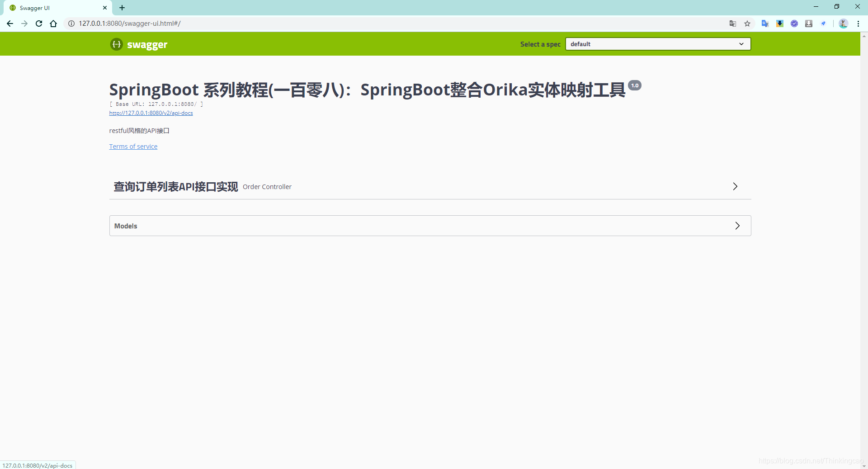Bookmark this page with the star icon
The image size is (868, 469).
[x=747, y=24]
